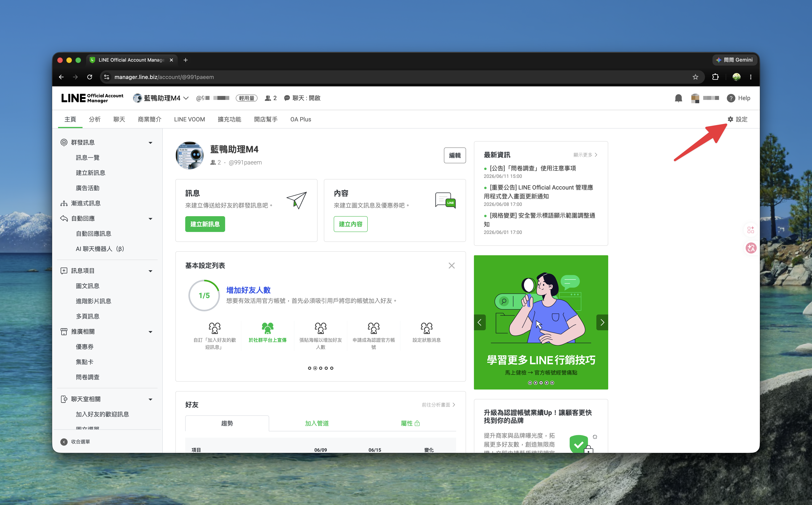The height and width of the screenshot is (505, 812).
Task: Select the third dot of 基本設定列表 pager
Action: pos(321,368)
